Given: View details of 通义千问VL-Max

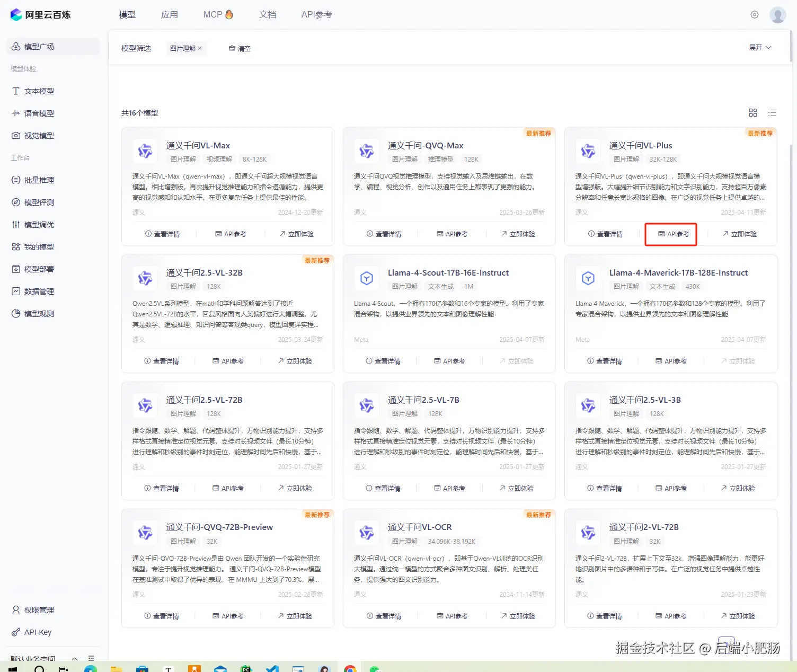Looking at the screenshot, I should click(162, 234).
